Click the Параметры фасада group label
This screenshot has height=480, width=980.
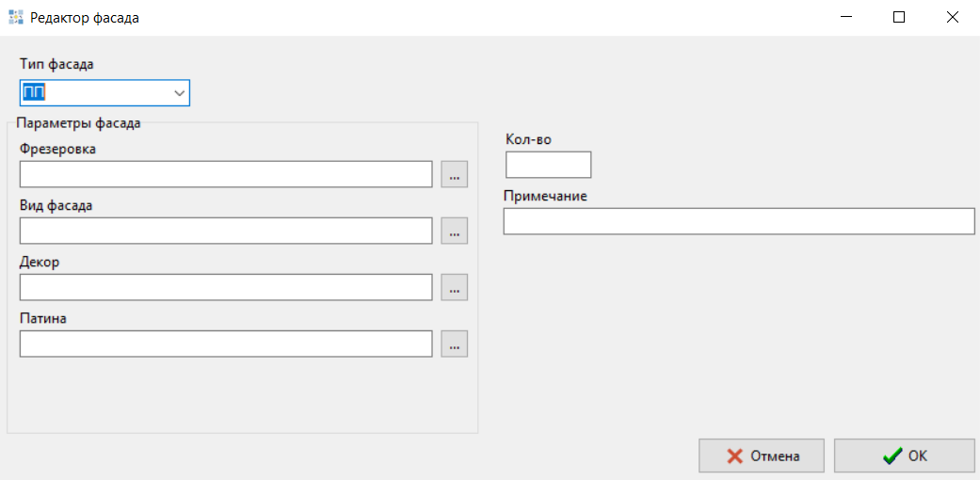[x=79, y=122]
